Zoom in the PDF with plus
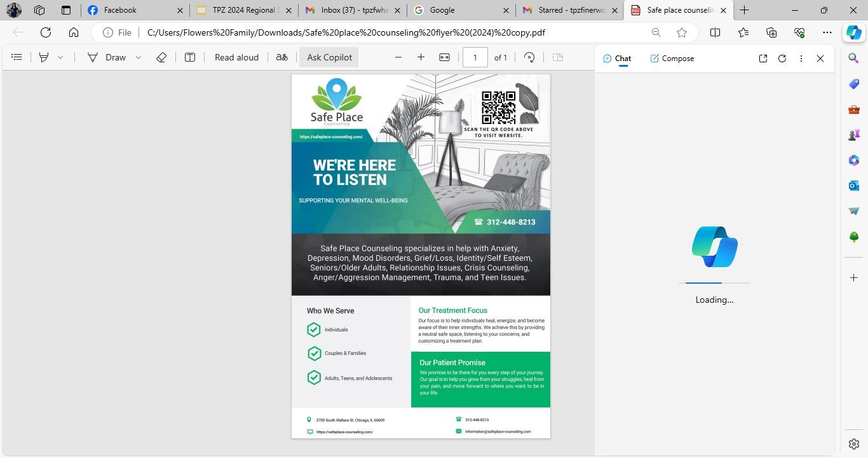Screen dimensions: 868x458 pos(421,57)
